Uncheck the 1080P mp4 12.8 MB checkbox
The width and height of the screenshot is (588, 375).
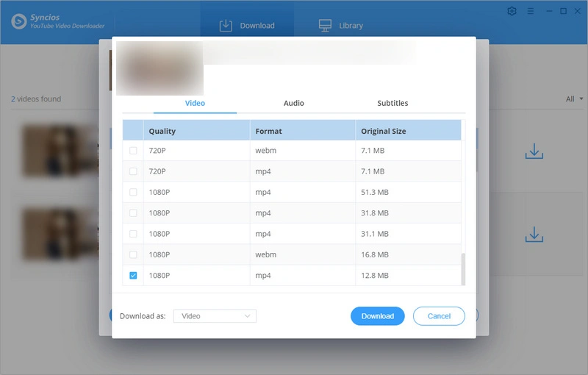point(133,276)
